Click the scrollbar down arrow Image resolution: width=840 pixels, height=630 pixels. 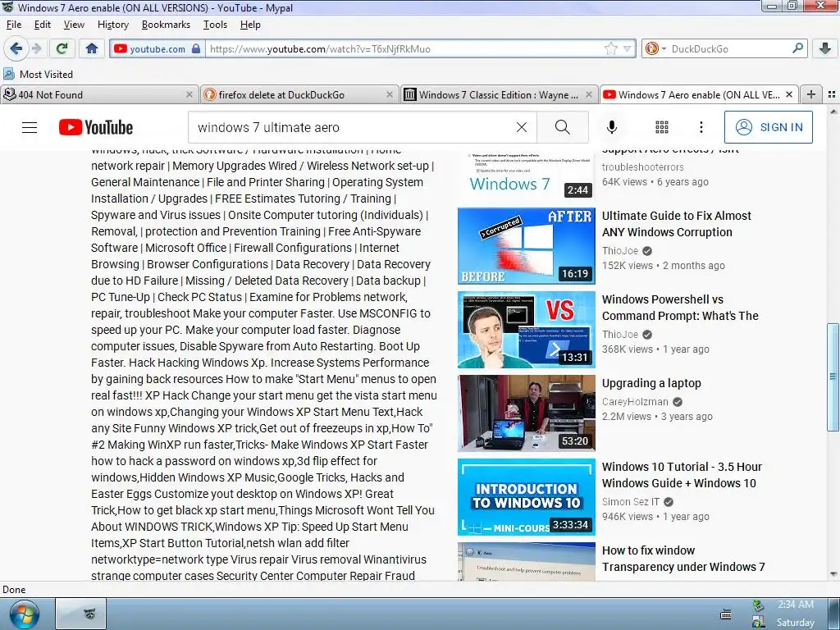[x=833, y=574]
